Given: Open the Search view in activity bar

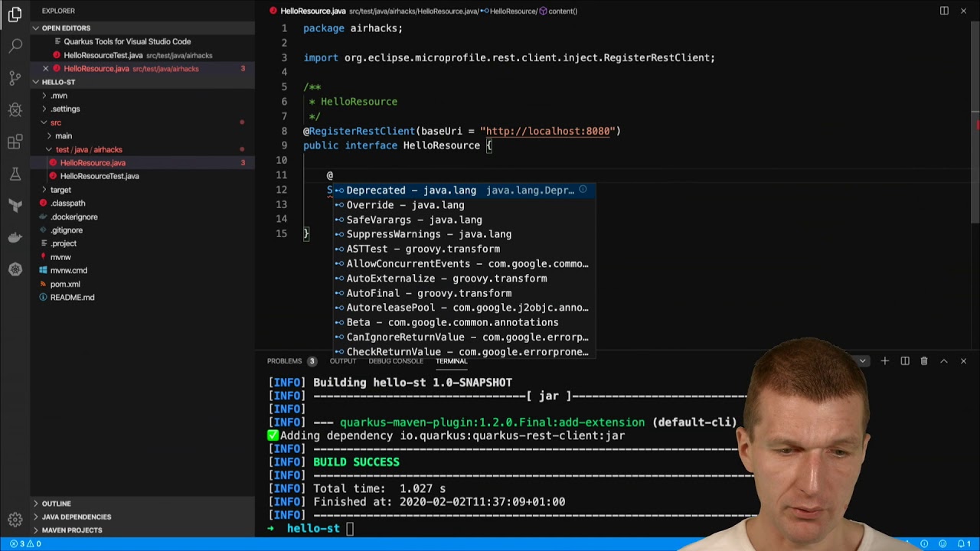Looking at the screenshot, I should pos(15,46).
